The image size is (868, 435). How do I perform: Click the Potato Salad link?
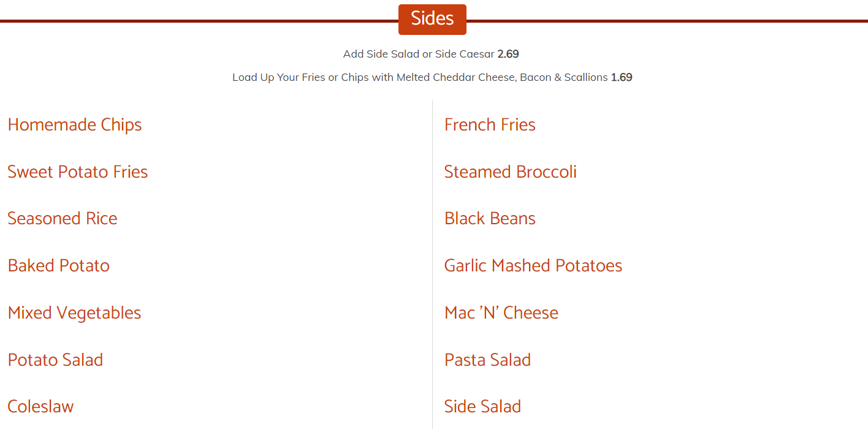click(55, 360)
